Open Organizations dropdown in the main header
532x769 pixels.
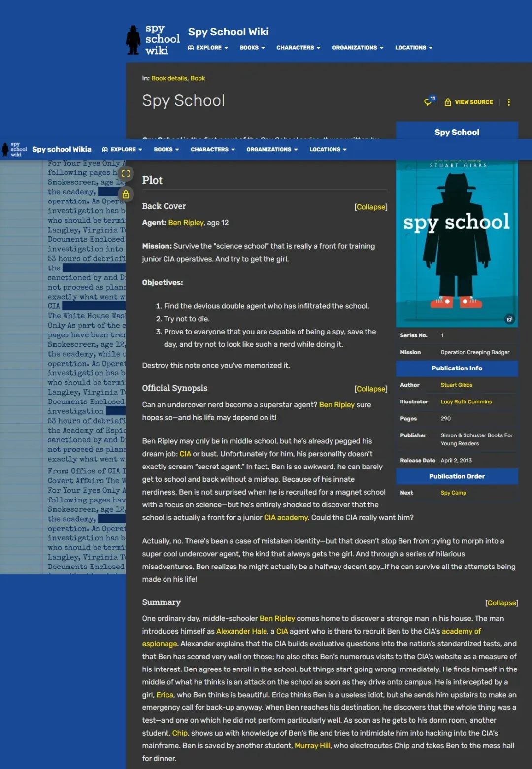pyautogui.click(x=358, y=48)
